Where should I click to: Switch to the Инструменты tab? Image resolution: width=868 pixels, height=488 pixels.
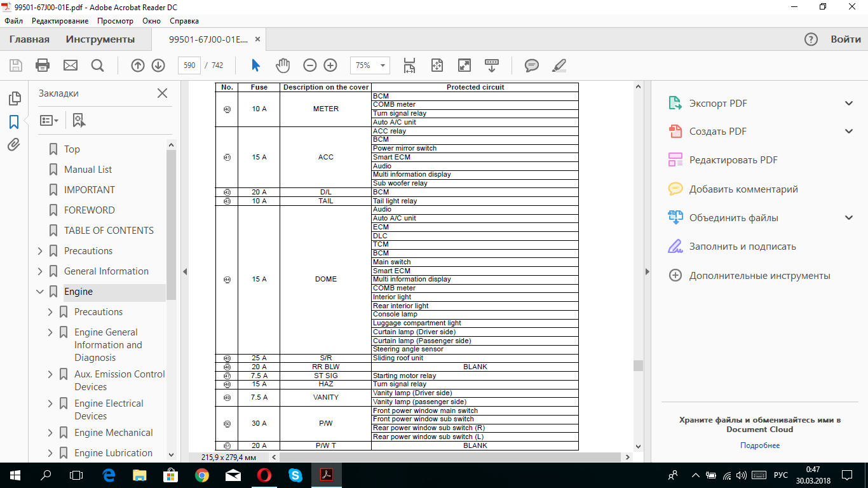pyautogui.click(x=100, y=39)
